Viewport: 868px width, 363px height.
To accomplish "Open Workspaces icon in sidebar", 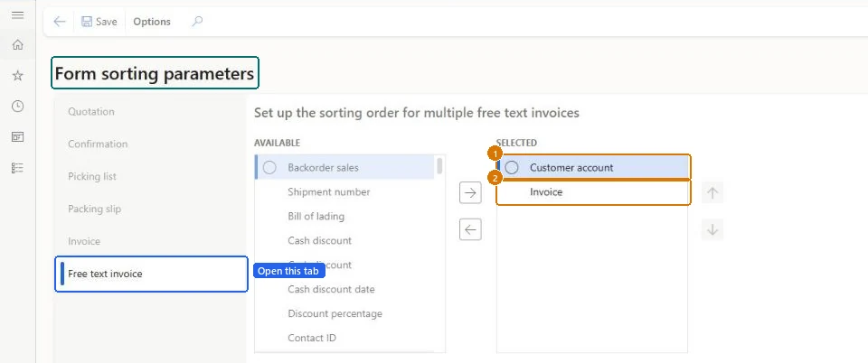I will 18,137.
